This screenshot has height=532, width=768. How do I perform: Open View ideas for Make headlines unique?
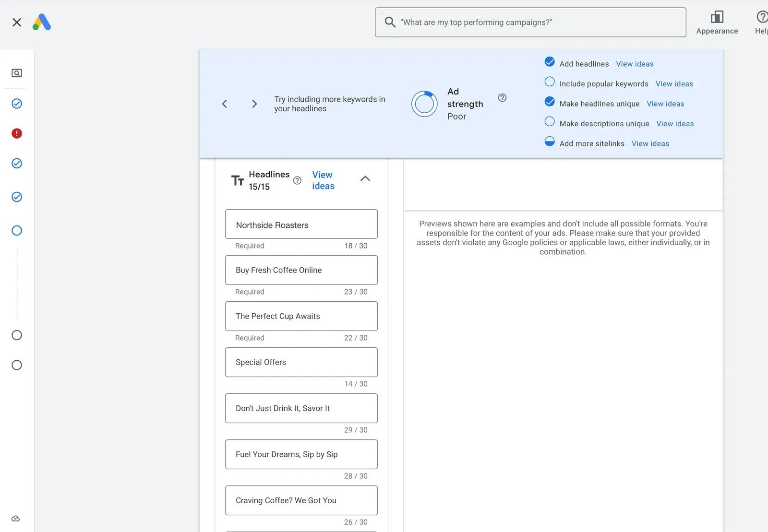(x=665, y=104)
